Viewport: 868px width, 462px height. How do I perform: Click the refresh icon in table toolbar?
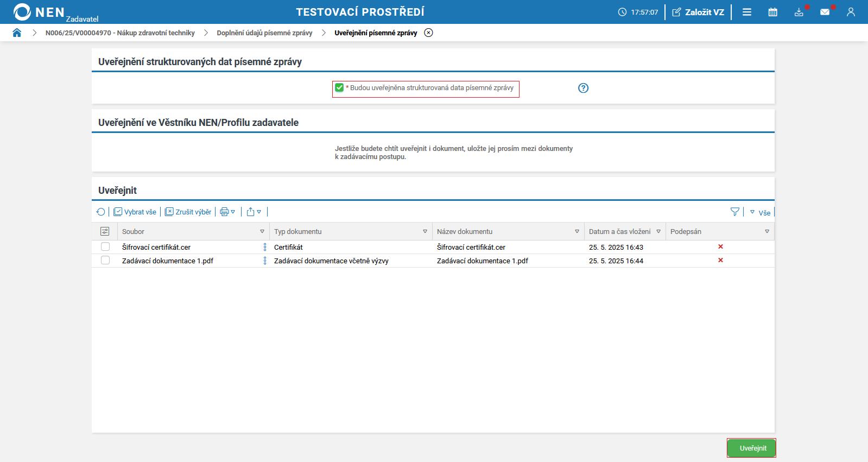tap(101, 212)
